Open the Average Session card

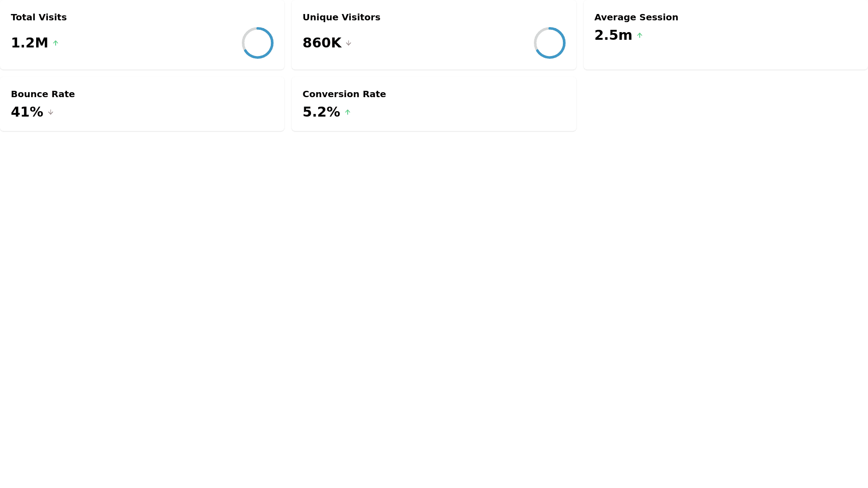[746, 52]
